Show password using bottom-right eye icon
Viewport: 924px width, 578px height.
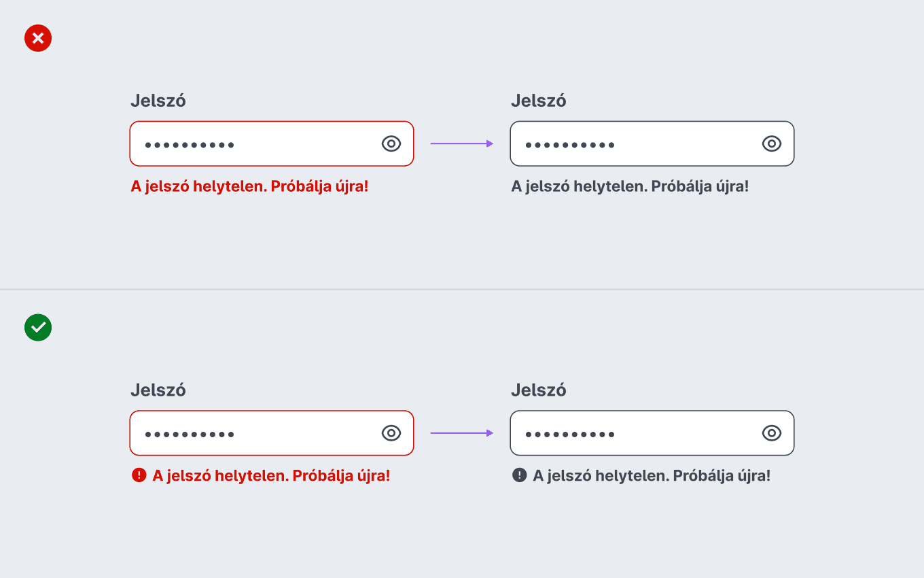(772, 433)
